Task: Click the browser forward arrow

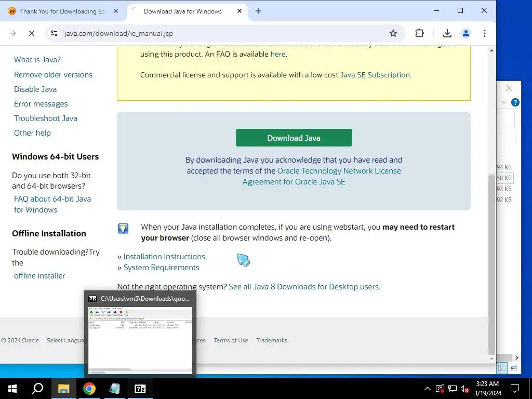Action: click(x=13, y=33)
